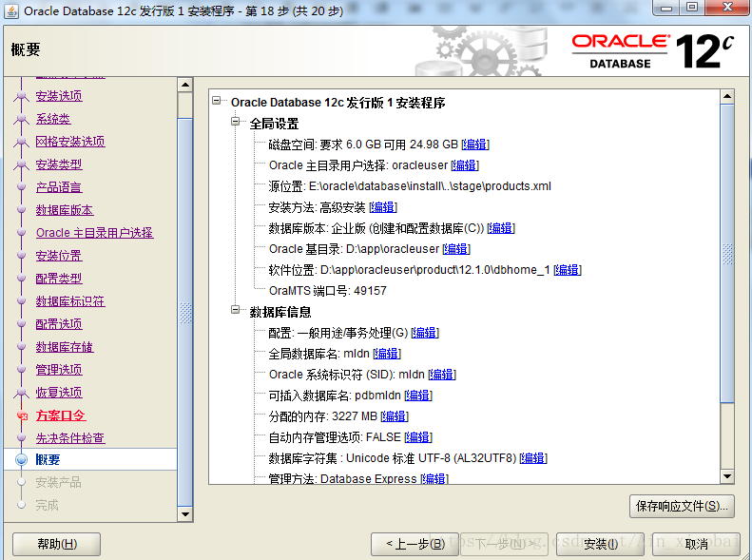Edit the 数据库字符集 AL32UTF8 setting
752x560 pixels.
[533, 458]
